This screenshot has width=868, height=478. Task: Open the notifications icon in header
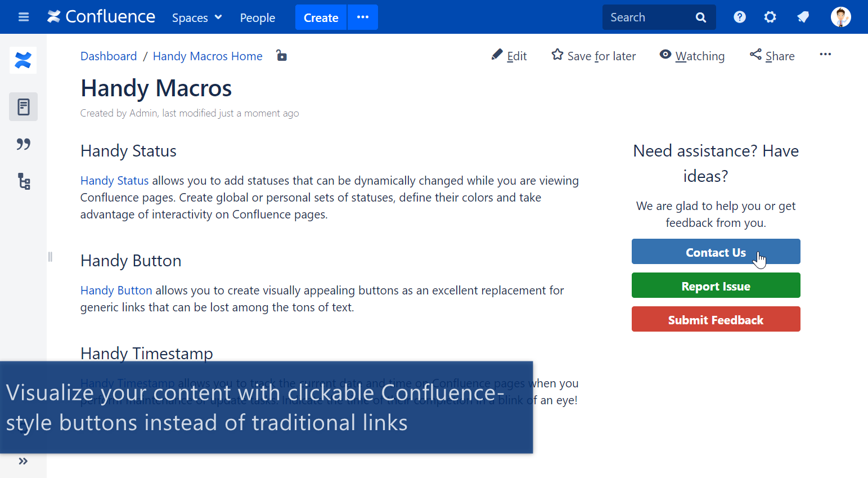click(x=803, y=17)
